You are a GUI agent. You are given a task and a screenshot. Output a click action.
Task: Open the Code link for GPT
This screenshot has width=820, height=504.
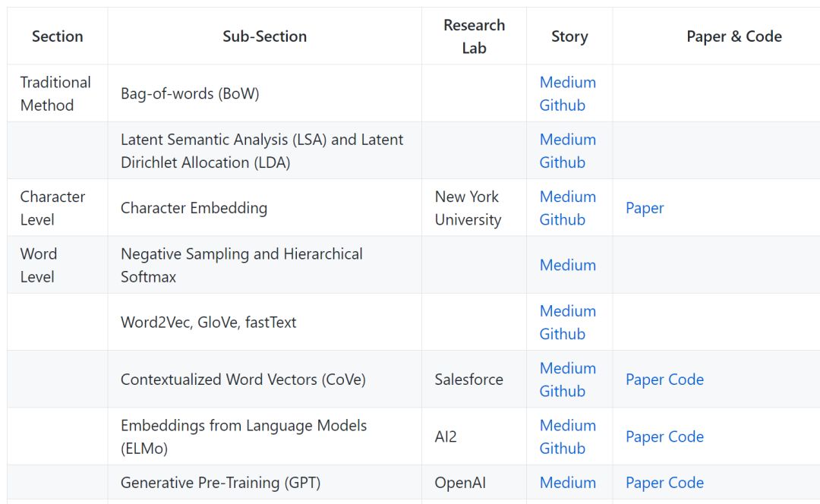[686, 483]
